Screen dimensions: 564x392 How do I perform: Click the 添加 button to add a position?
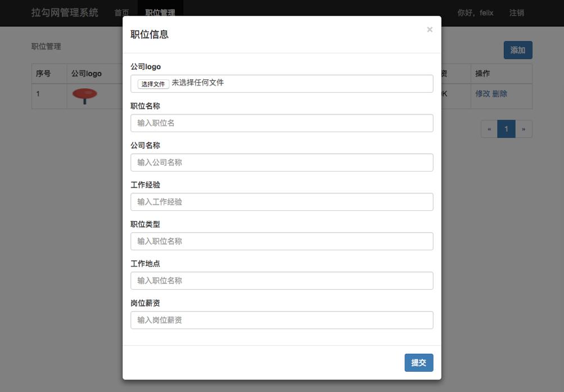pos(517,50)
